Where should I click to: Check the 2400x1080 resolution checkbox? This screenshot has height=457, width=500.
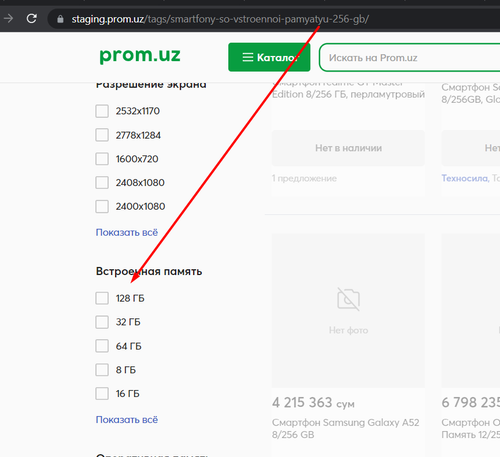coord(102,206)
